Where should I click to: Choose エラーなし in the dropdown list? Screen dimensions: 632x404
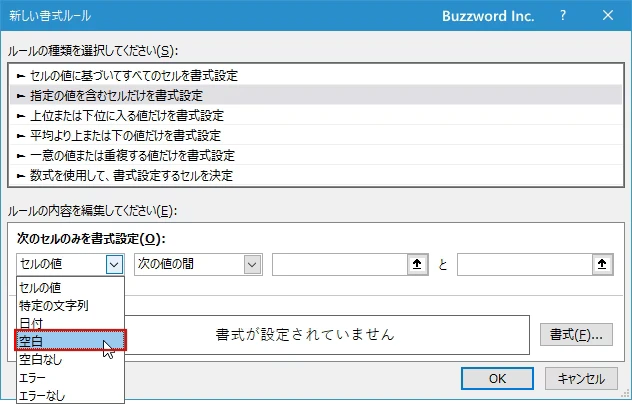coord(70,396)
